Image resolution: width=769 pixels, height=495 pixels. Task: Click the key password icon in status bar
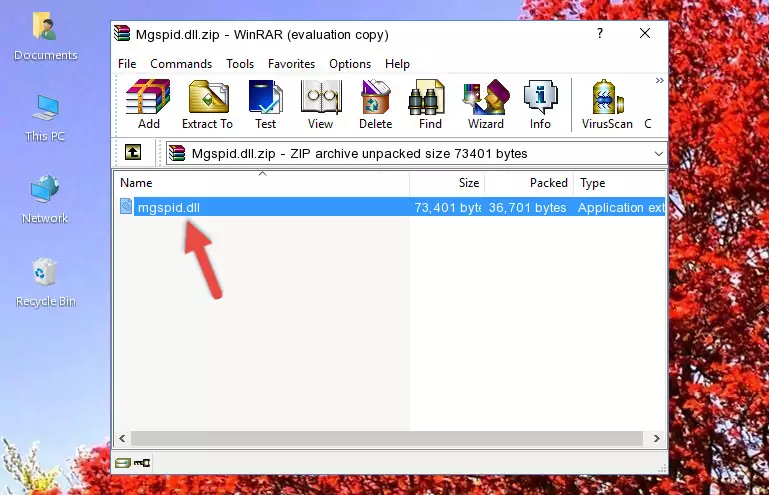[142, 463]
